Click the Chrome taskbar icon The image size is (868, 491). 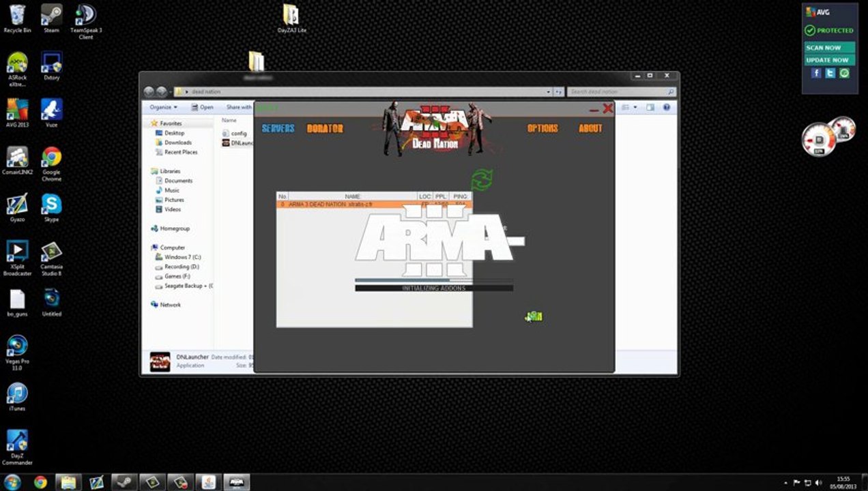(40, 482)
